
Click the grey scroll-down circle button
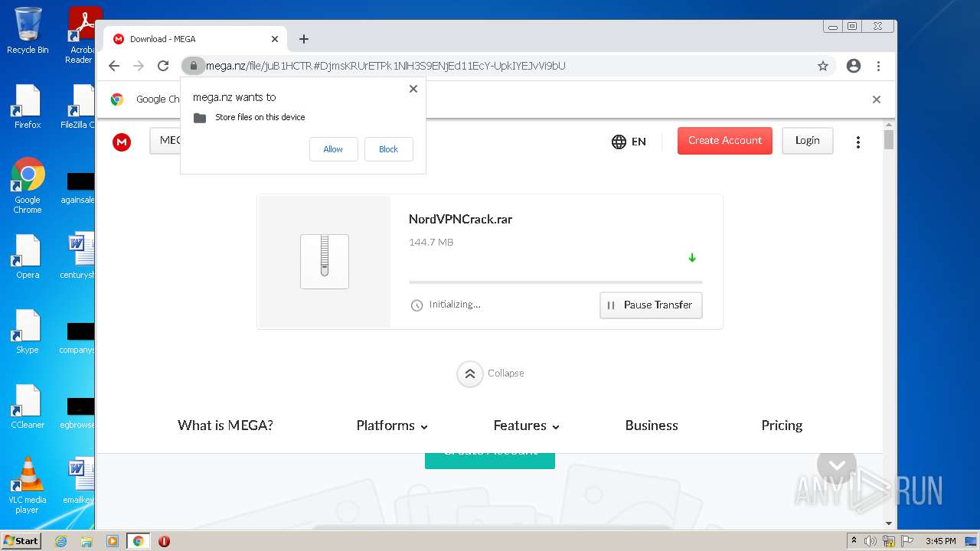pyautogui.click(x=837, y=465)
